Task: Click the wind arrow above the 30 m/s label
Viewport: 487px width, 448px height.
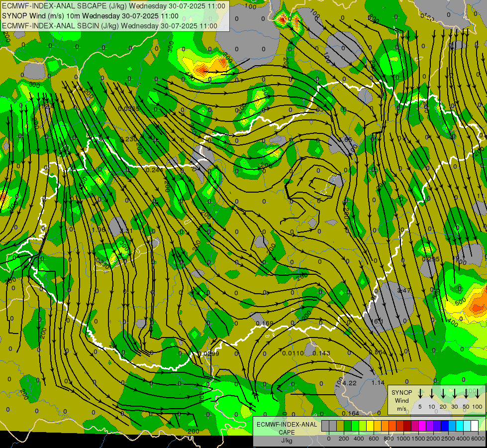Action: pos(455,394)
